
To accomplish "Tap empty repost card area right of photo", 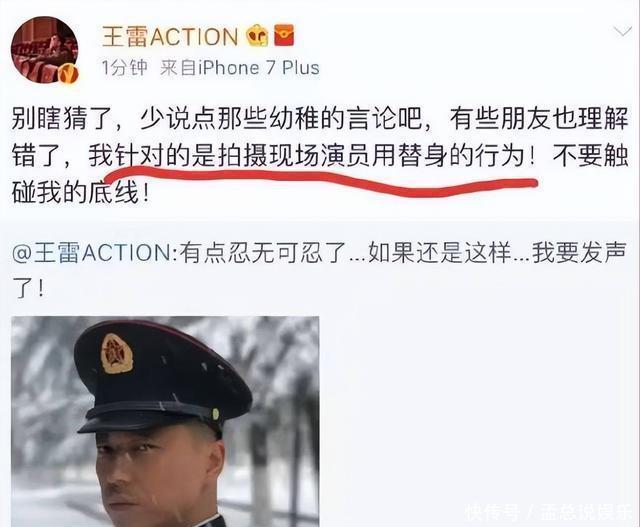I will 478,408.
